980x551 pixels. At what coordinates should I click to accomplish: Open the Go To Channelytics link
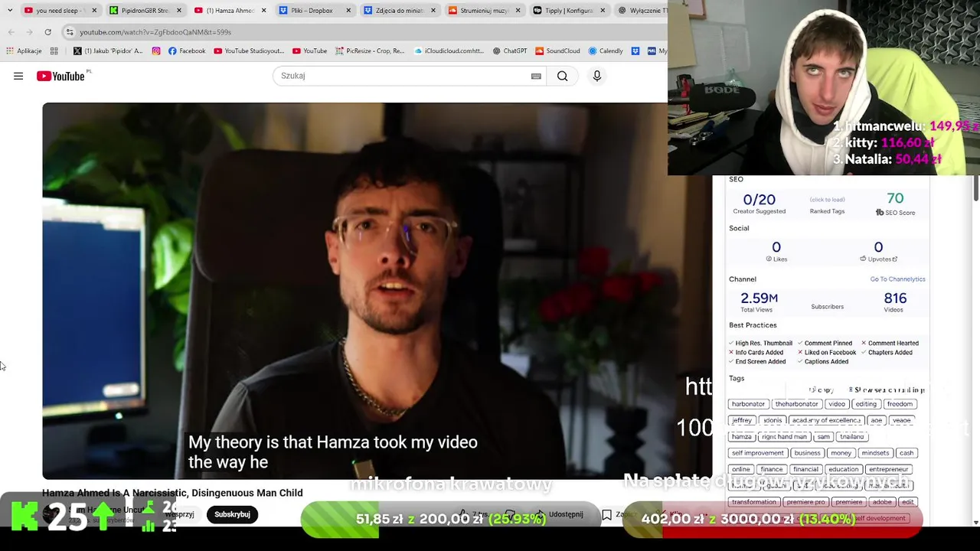[897, 279]
